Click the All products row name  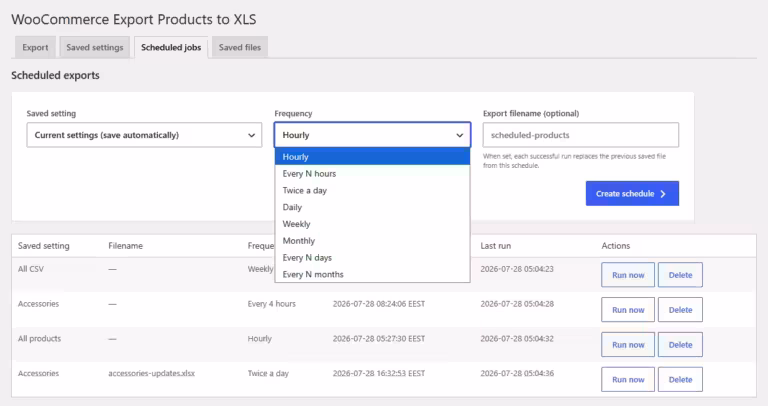tap(40, 338)
